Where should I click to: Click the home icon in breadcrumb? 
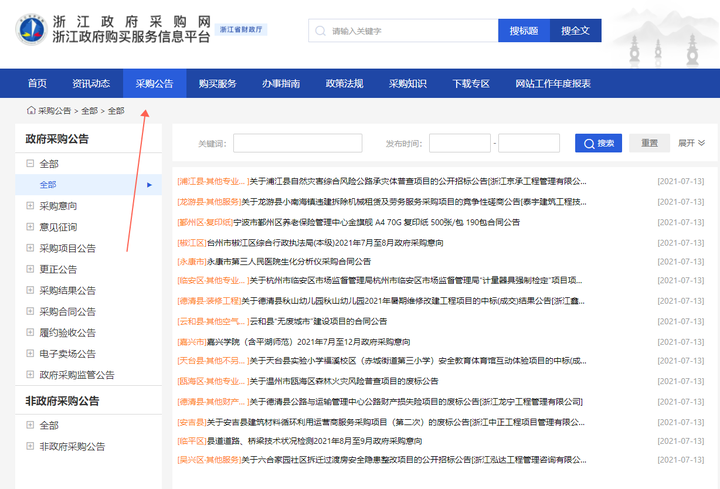tap(31, 110)
